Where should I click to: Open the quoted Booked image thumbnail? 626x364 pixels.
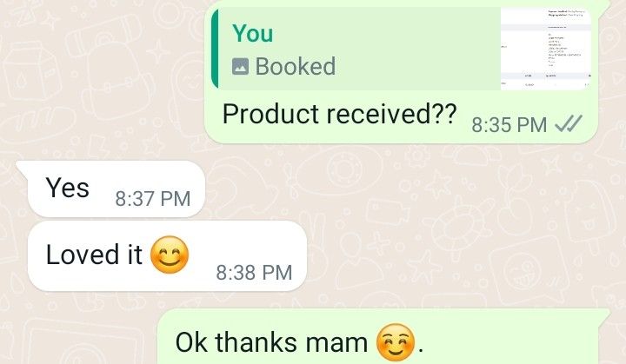546,48
